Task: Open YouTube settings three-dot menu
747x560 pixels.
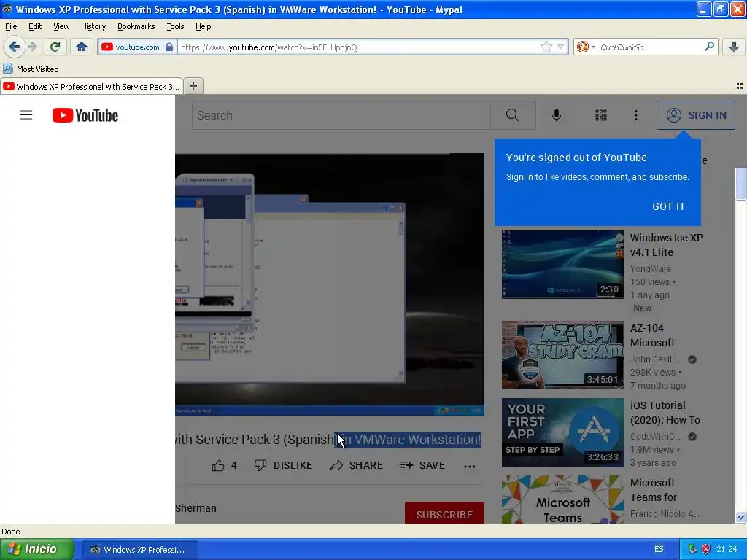Action: point(635,115)
